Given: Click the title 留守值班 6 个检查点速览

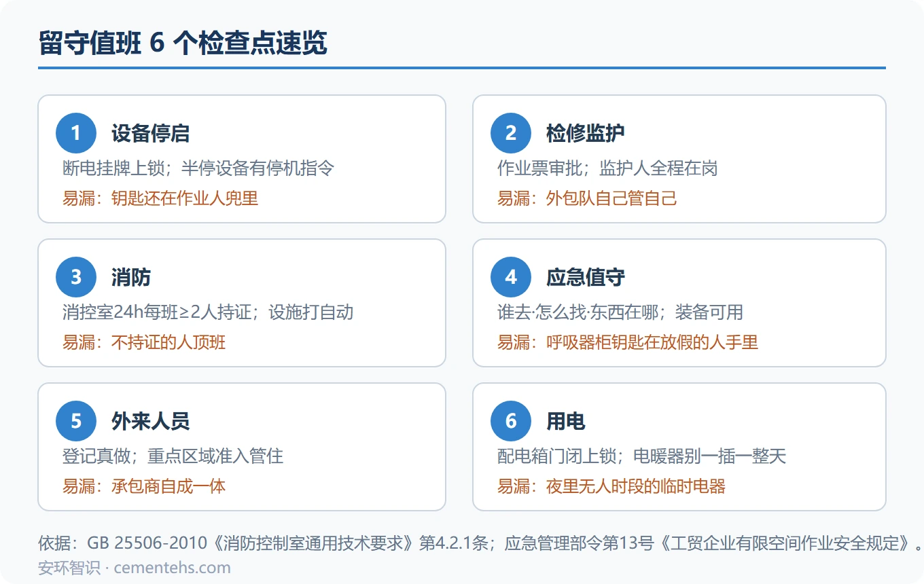Looking at the screenshot, I should 183,43.
